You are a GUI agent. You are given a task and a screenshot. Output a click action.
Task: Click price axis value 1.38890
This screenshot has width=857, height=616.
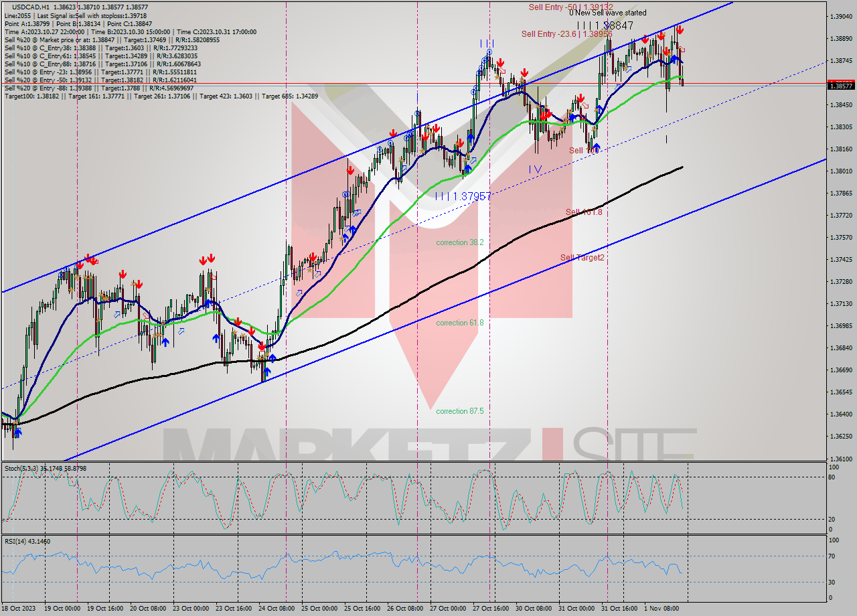click(x=841, y=38)
